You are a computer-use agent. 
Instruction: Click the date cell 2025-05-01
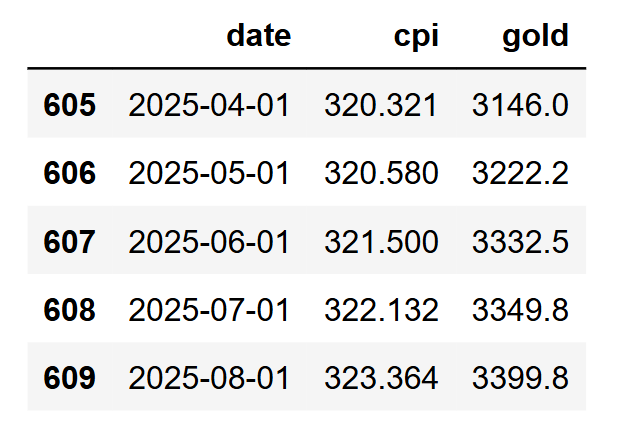point(209,173)
